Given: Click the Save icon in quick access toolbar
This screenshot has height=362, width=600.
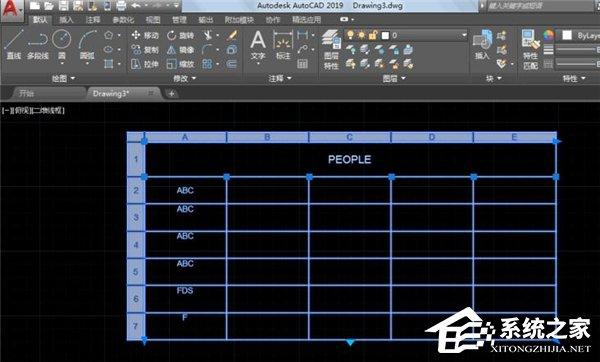Looking at the screenshot, I should click(63, 5).
